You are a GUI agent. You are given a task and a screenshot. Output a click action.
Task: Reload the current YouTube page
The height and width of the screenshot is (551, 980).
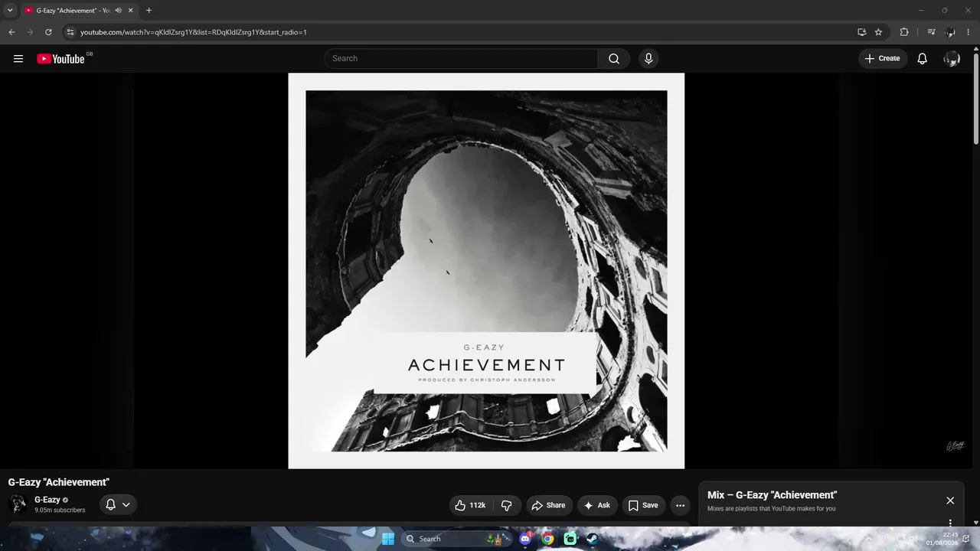tap(48, 32)
